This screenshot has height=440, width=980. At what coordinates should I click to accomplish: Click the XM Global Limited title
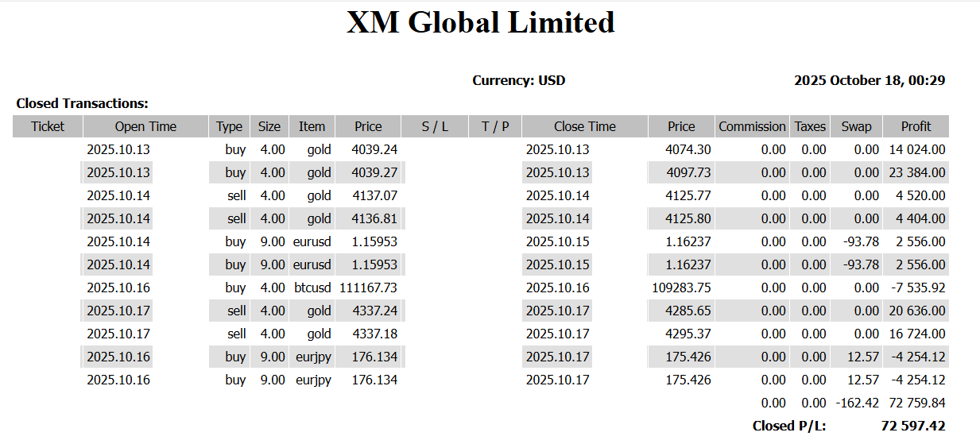point(480,22)
